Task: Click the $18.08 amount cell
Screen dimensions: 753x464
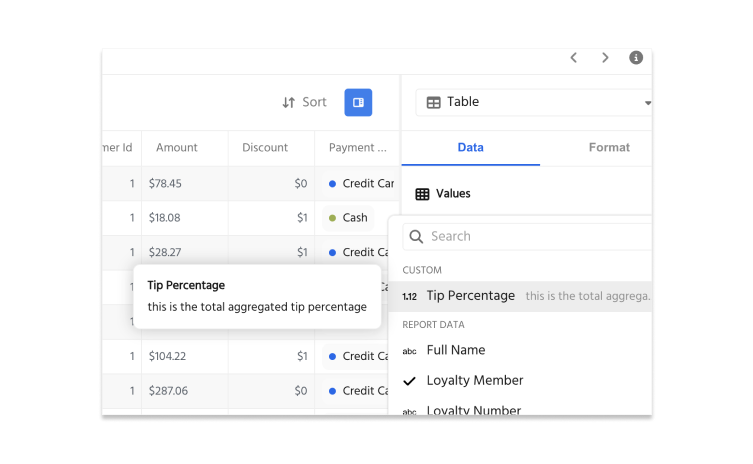Action: (x=165, y=218)
